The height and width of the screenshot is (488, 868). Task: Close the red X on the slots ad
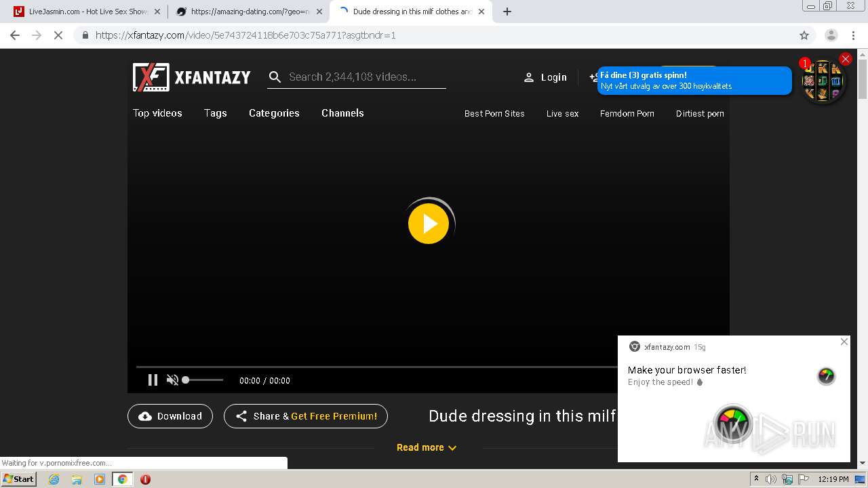point(845,59)
